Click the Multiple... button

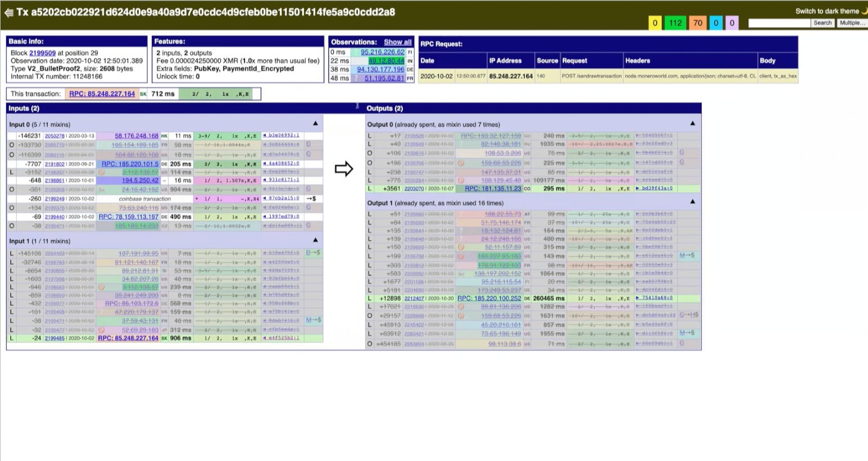[x=851, y=23]
